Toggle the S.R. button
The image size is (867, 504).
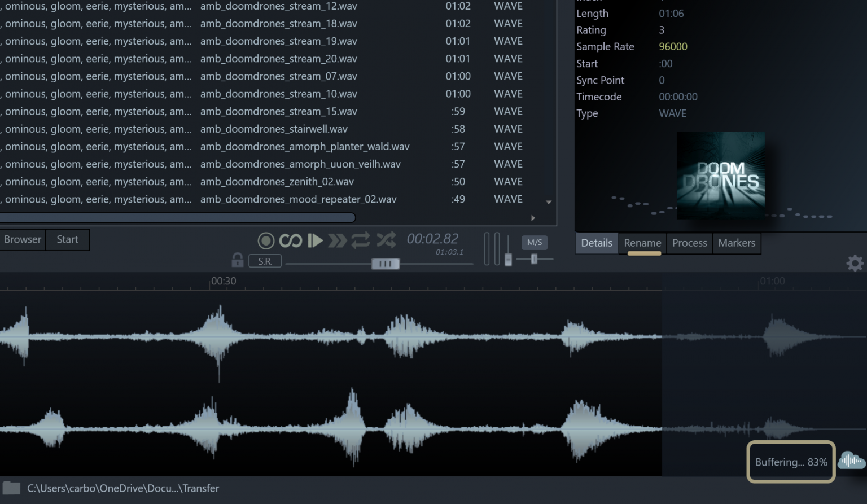tap(265, 260)
